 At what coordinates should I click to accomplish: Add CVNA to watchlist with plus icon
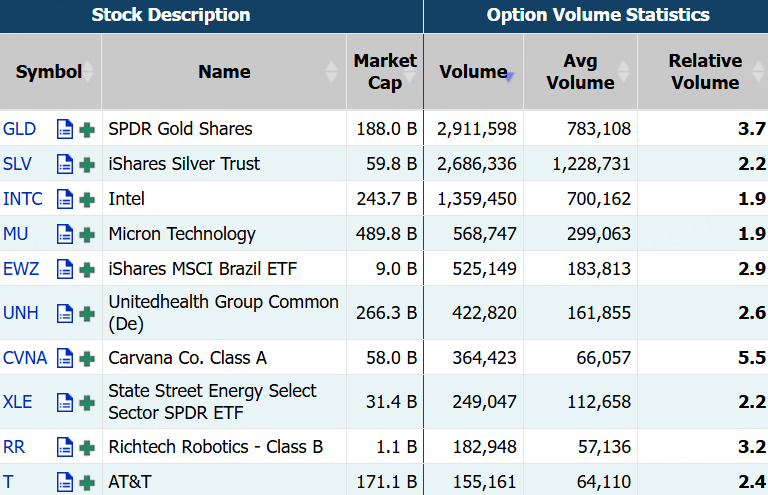[x=87, y=358]
